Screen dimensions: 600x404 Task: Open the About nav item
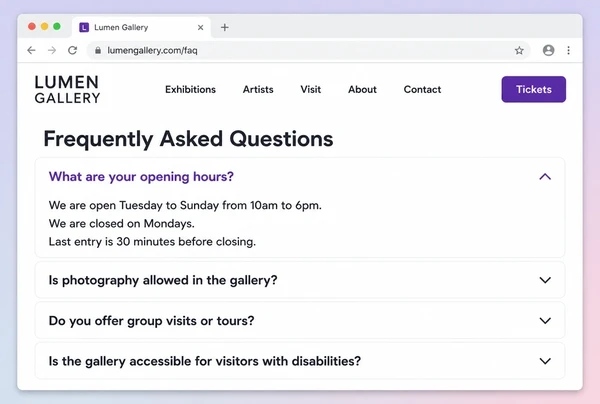(x=362, y=90)
